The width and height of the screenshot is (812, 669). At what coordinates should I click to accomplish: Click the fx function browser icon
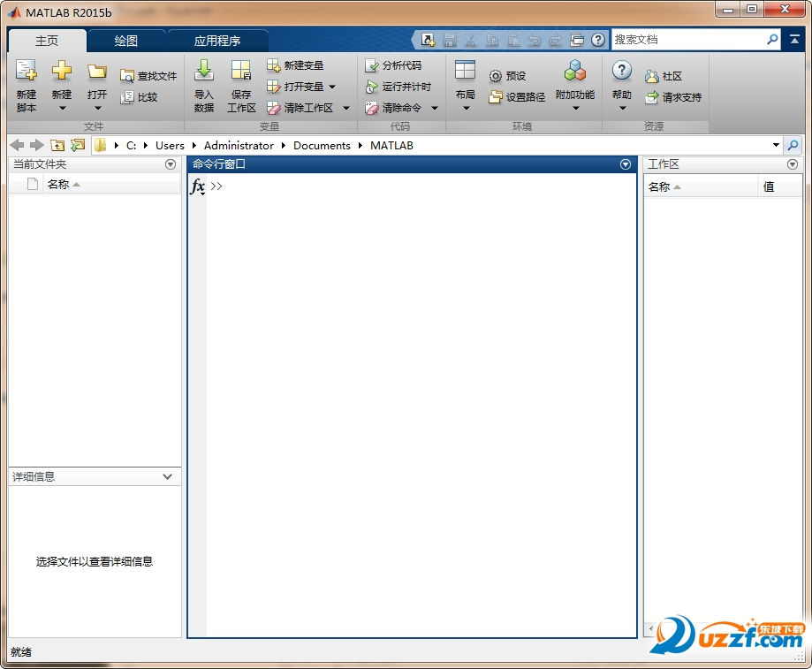198,186
